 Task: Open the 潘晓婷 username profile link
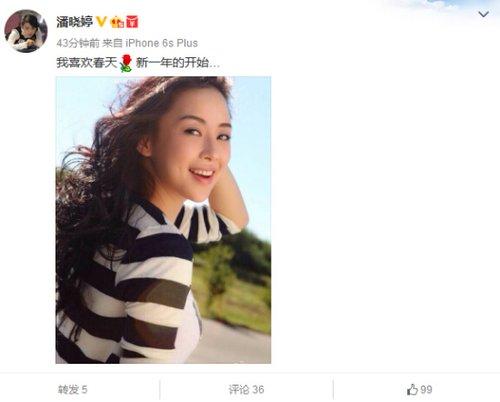tap(74, 22)
